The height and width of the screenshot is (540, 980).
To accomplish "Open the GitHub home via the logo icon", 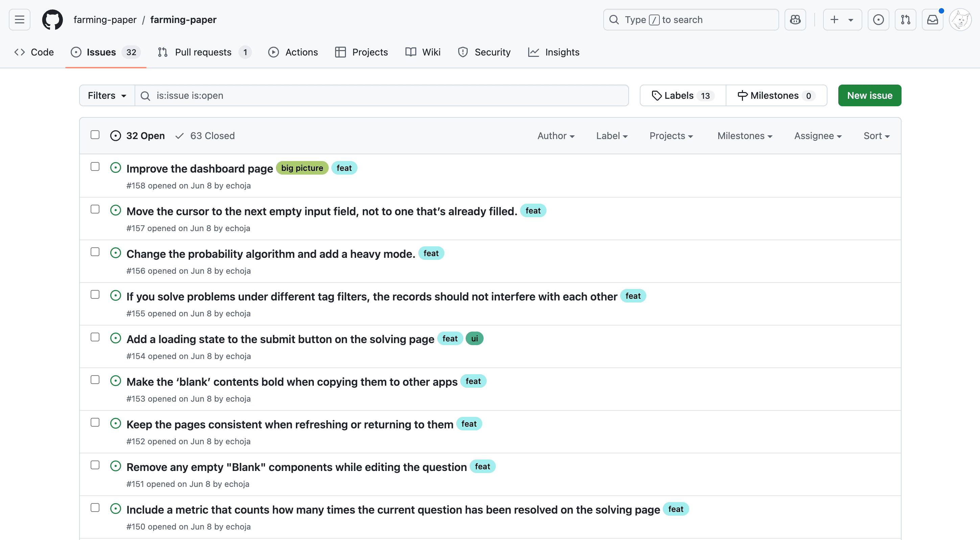I will [52, 19].
